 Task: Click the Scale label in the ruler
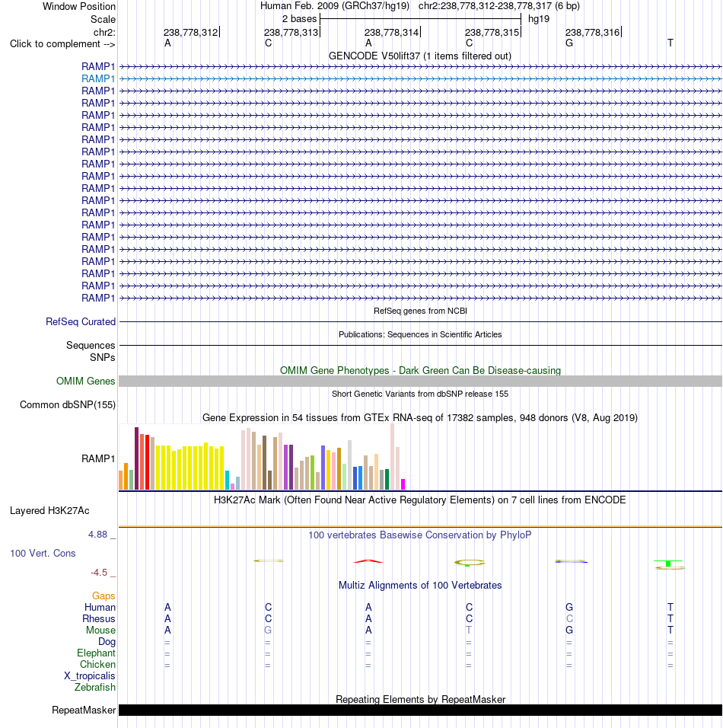click(x=103, y=20)
